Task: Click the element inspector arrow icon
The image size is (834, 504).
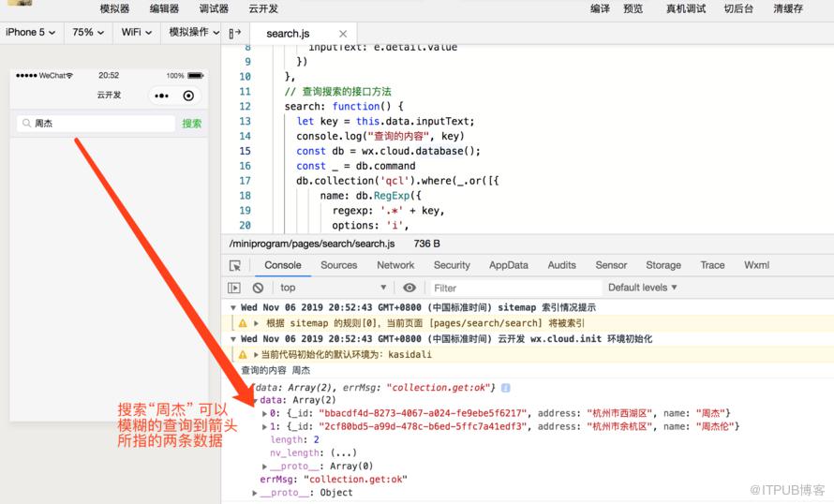Action: [x=235, y=265]
